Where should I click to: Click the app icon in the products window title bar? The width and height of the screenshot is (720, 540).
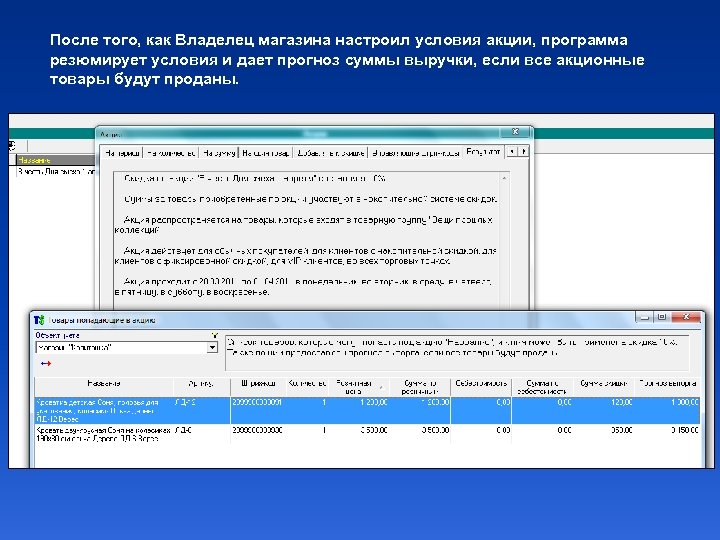(39, 320)
